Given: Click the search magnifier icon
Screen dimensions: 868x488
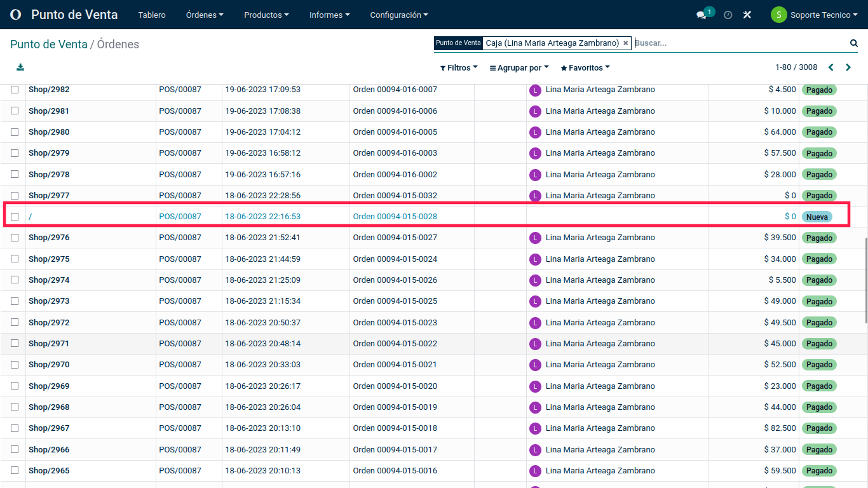Looking at the screenshot, I should click(x=854, y=43).
